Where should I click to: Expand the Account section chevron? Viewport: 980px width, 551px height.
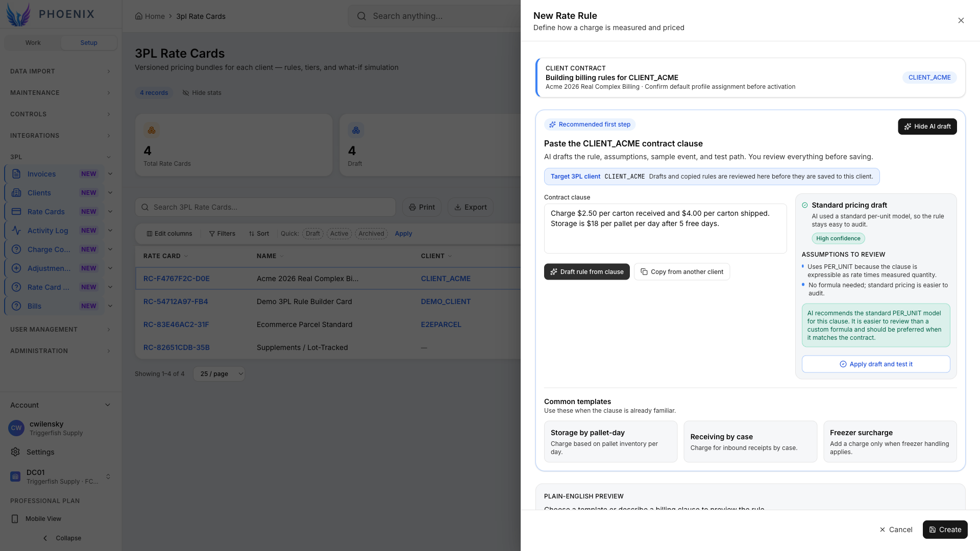(108, 405)
